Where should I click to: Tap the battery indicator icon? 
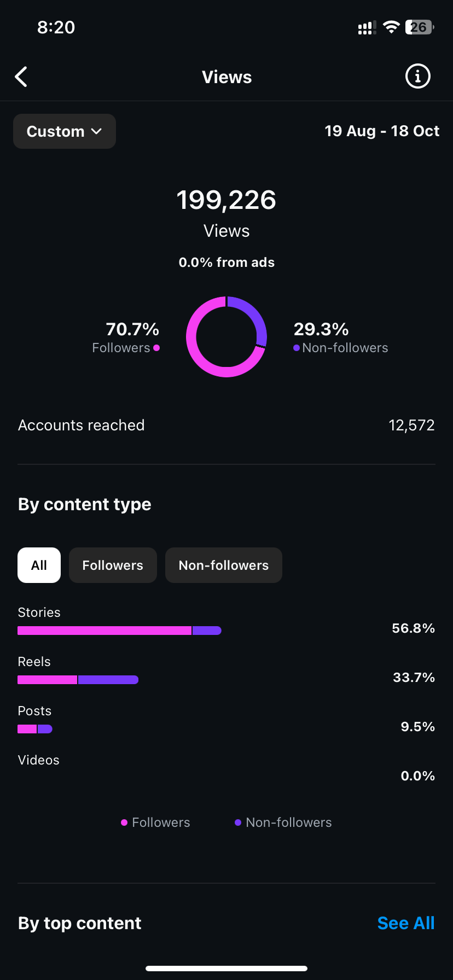419,27
